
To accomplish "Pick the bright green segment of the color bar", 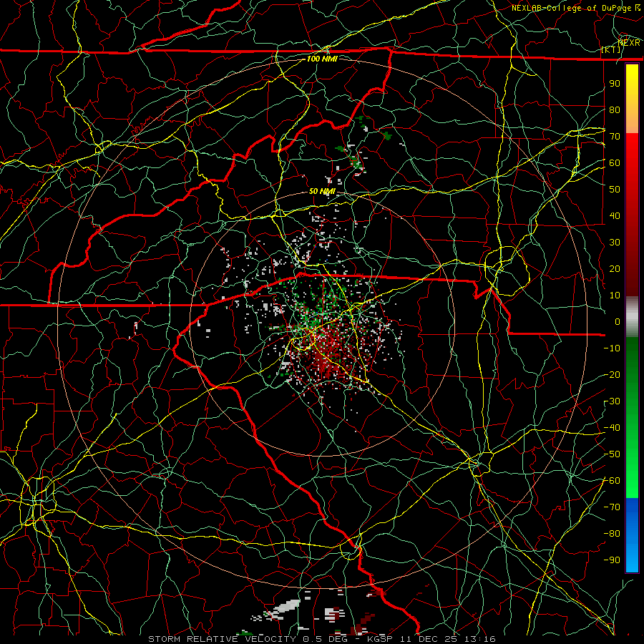I will coord(632,418).
